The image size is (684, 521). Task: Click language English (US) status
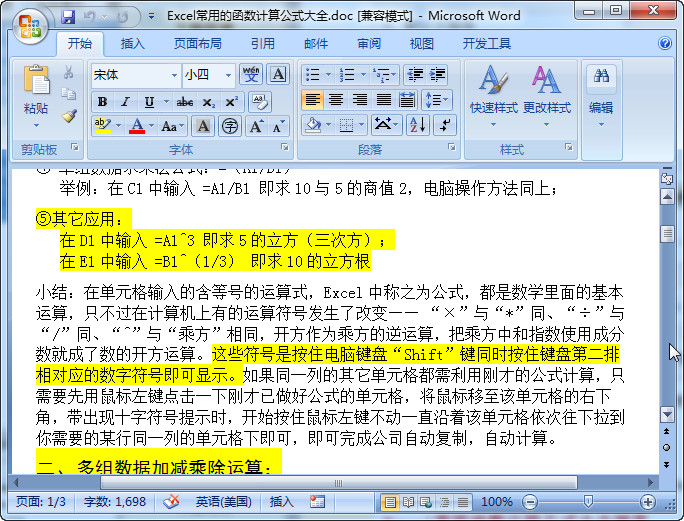223,502
